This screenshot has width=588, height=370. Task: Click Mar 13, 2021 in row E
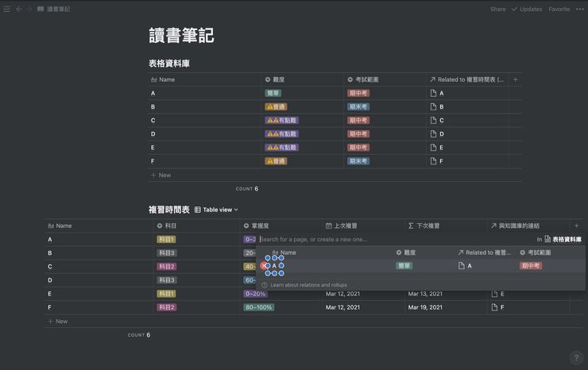[425, 294]
